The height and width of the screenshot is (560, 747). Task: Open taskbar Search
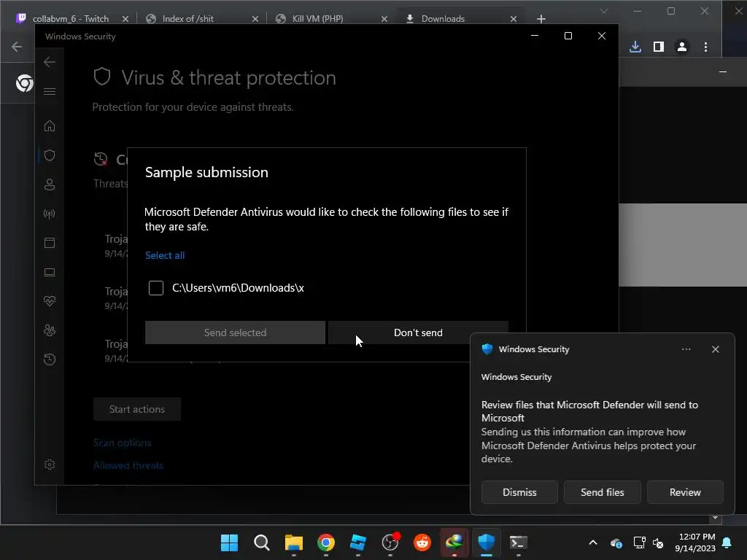(262, 542)
